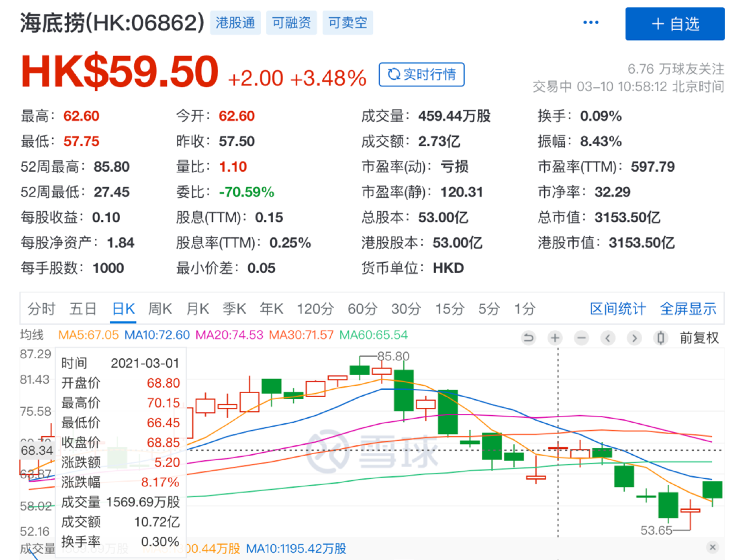Click the MA30:71.57 indicator label

point(301,335)
